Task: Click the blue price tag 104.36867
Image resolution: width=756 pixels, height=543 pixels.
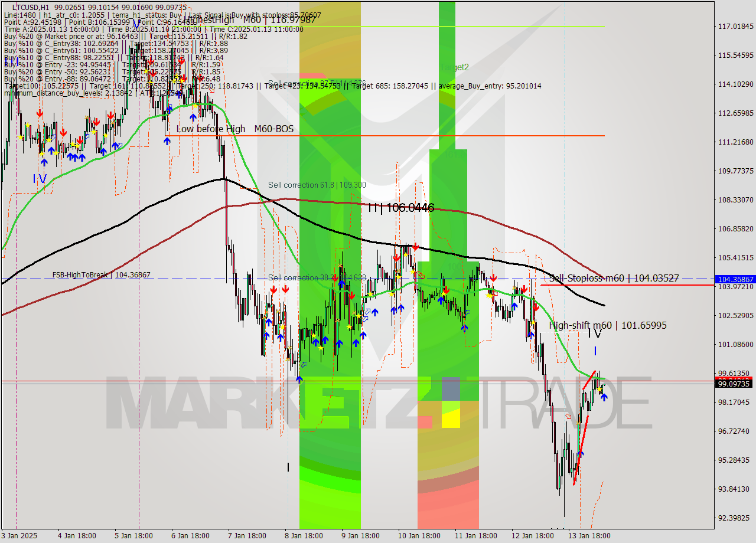Action: coord(735,279)
